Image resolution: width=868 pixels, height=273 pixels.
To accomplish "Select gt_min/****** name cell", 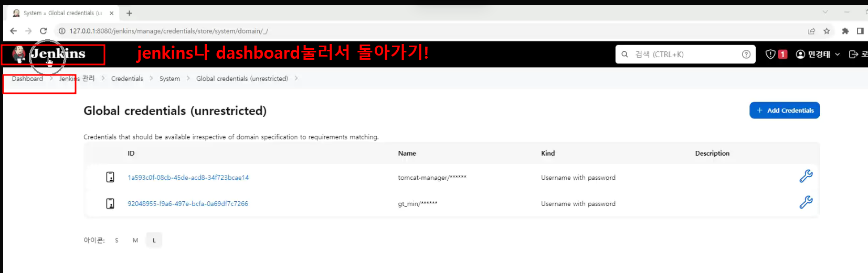I will pyautogui.click(x=418, y=204).
